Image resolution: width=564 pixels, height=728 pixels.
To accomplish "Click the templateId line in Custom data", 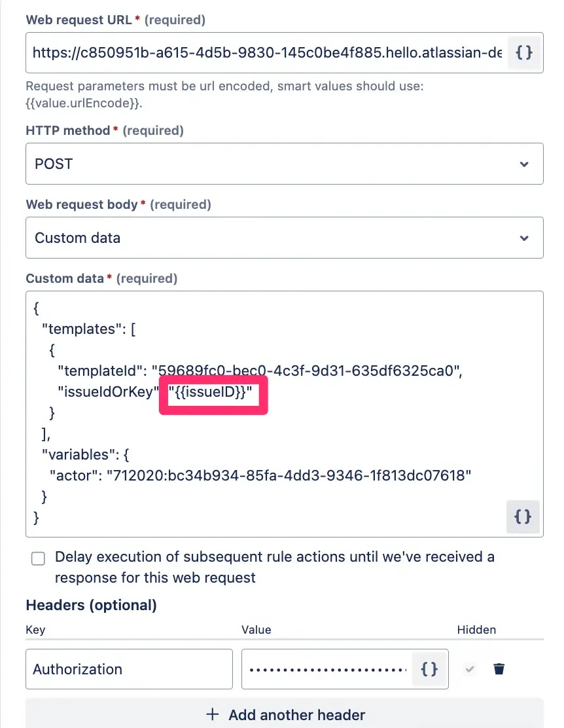I will [x=262, y=371].
